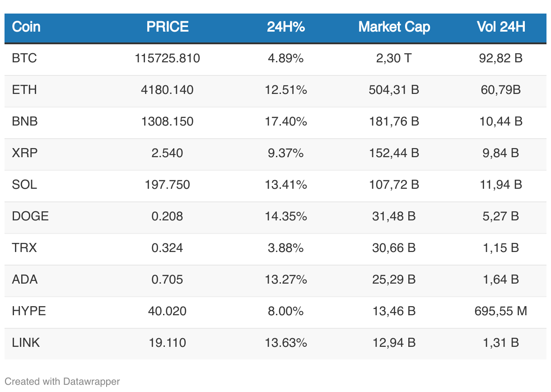Screen dimensions: 551x392
Task: Click the LINK coin name cell
Action: pyautogui.click(x=26, y=343)
